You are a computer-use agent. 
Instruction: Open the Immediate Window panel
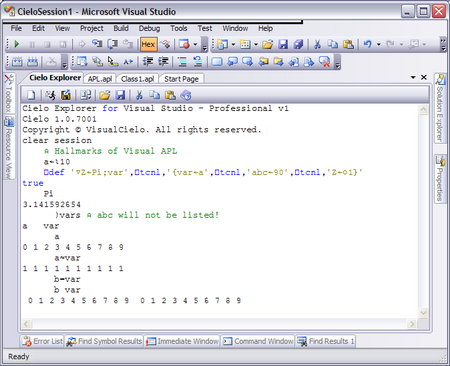click(x=182, y=341)
